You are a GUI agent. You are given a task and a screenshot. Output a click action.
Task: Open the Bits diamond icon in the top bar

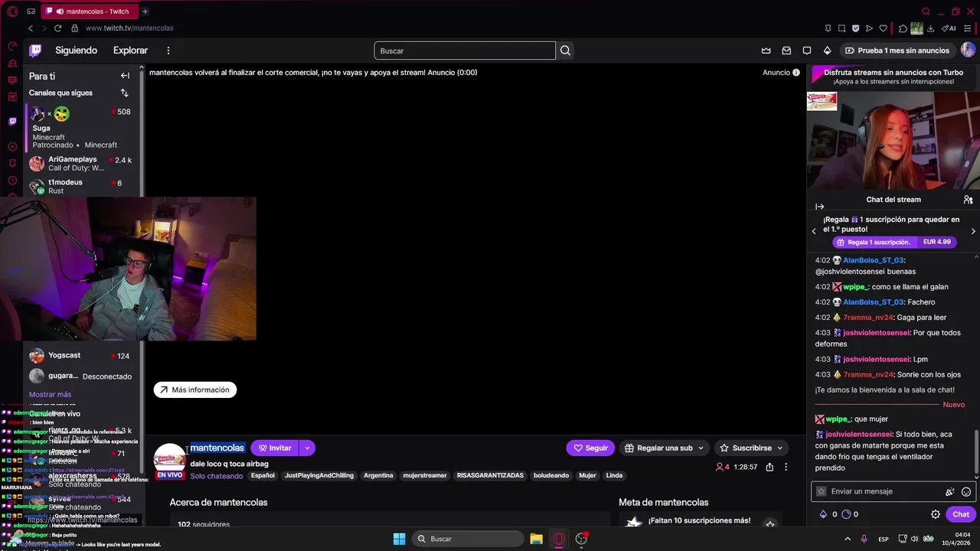coord(827,51)
